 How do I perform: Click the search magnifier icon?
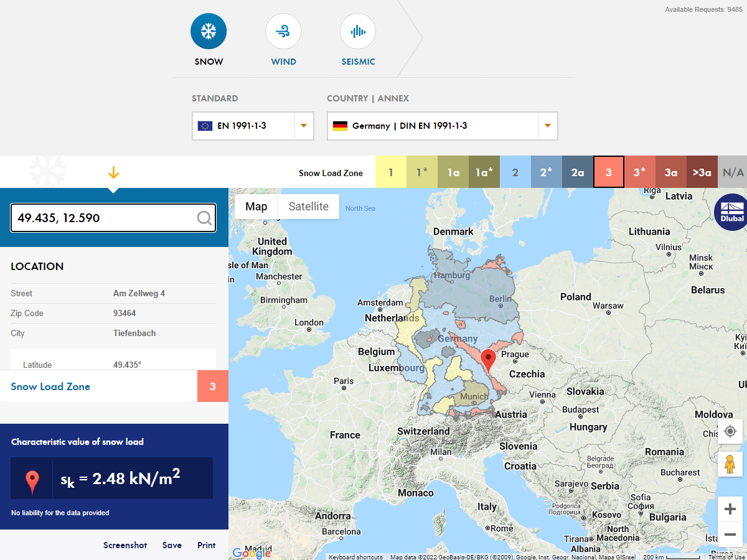(204, 218)
